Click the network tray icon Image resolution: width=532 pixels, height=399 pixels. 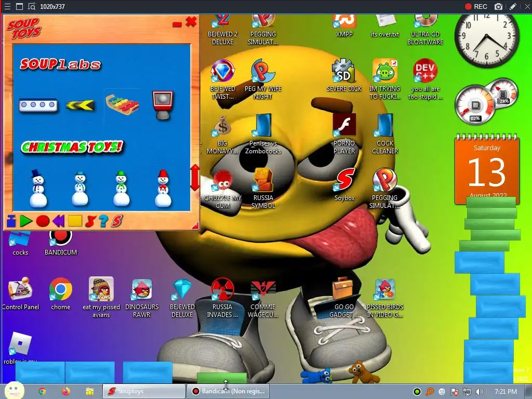[x=467, y=392]
